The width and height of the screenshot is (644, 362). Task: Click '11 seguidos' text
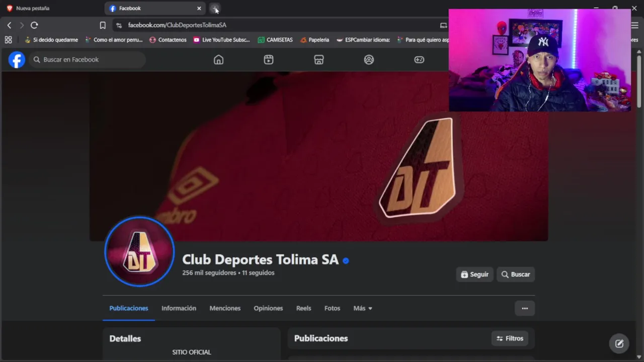click(x=258, y=273)
